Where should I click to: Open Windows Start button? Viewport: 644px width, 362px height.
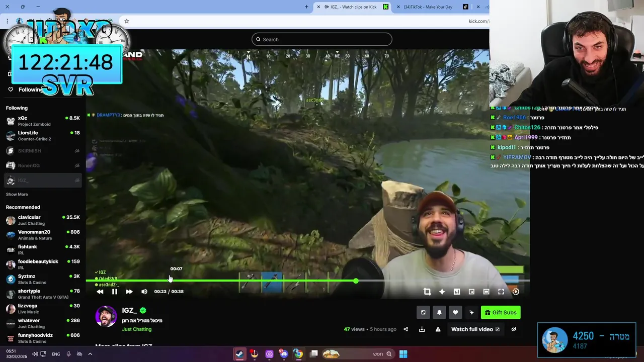[x=403, y=354]
